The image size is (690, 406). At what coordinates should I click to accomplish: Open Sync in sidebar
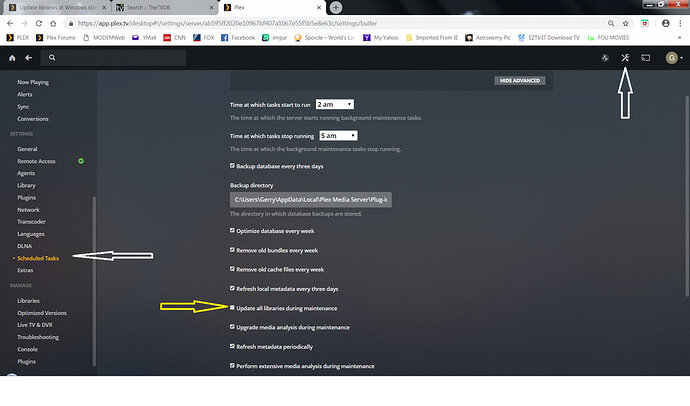point(23,107)
